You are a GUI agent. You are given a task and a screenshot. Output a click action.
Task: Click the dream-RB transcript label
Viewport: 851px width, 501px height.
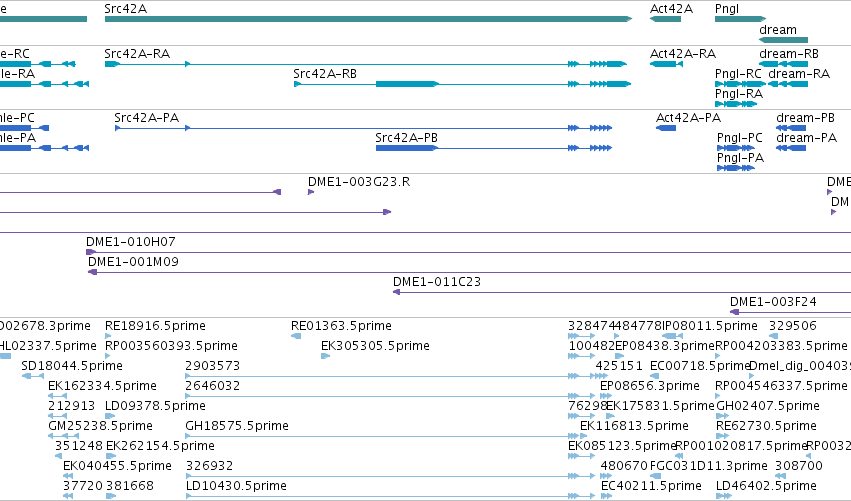pos(789,54)
